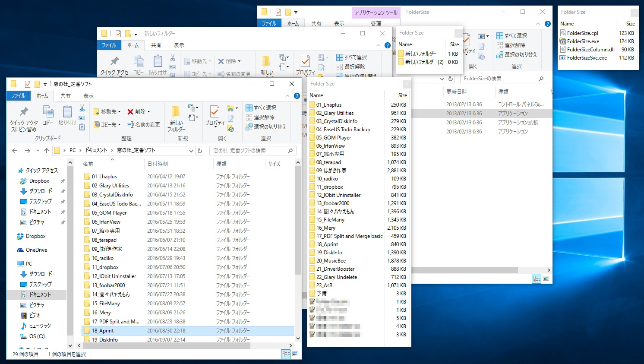Click すべて選択 in the 窓の杜_定番ソフト window
The width and height of the screenshot is (644, 364).
pyautogui.click(x=261, y=108)
